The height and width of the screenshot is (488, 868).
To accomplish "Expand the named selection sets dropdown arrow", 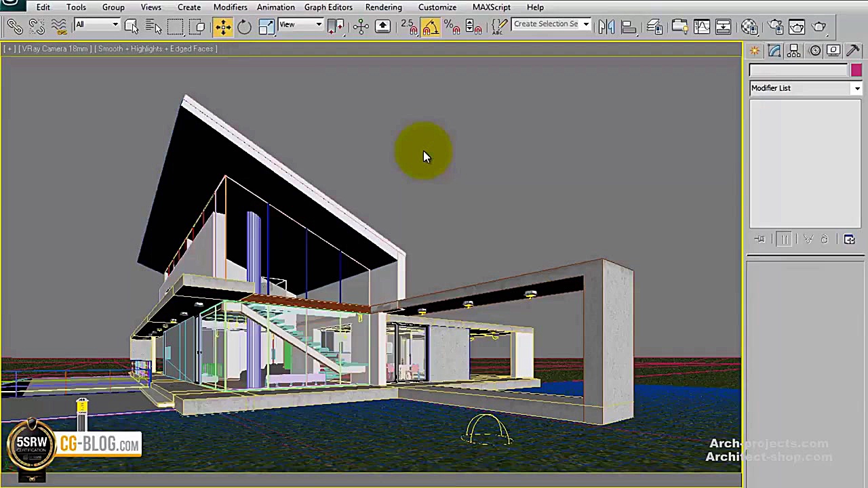I will (586, 24).
